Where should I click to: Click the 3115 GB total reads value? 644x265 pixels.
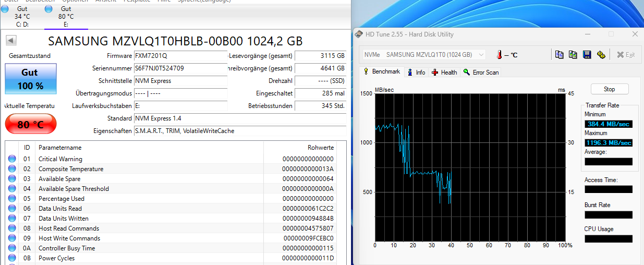320,56
